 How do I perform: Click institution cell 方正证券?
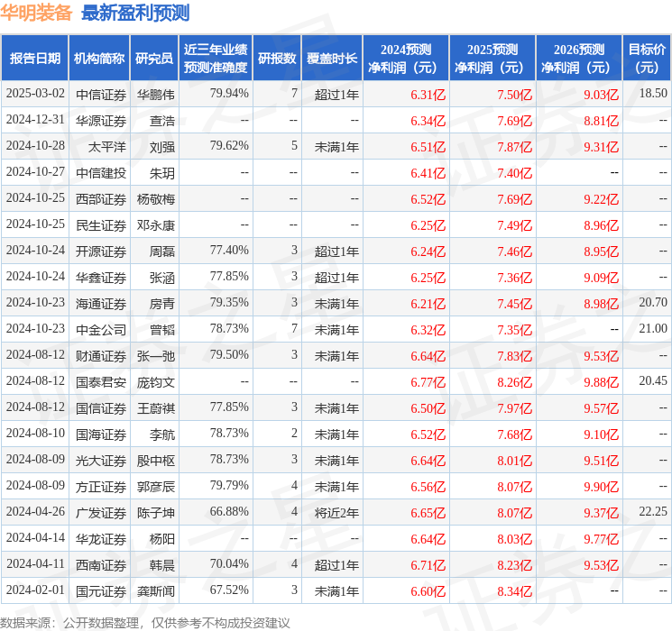click(101, 486)
